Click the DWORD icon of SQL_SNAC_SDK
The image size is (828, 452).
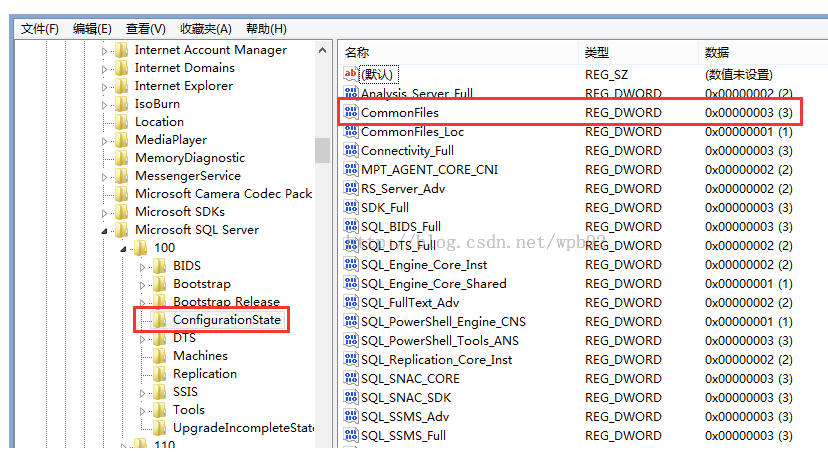[351, 397]
